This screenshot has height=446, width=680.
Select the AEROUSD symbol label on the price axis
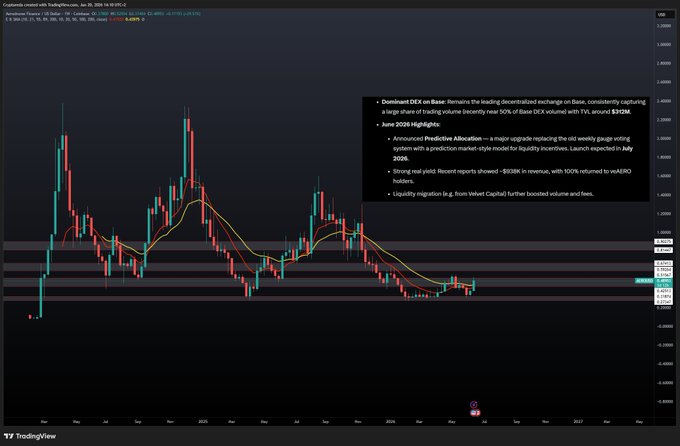pyautogui.click(x=644, y=281)
